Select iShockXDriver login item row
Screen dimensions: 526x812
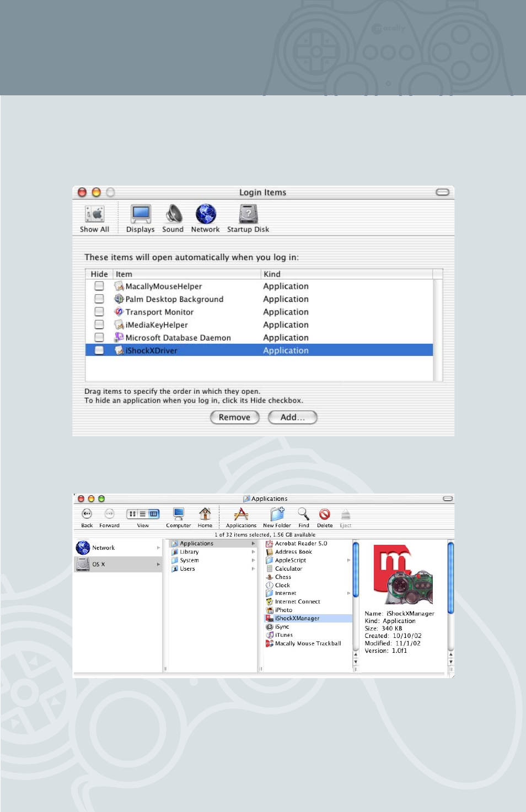(259, 350)
